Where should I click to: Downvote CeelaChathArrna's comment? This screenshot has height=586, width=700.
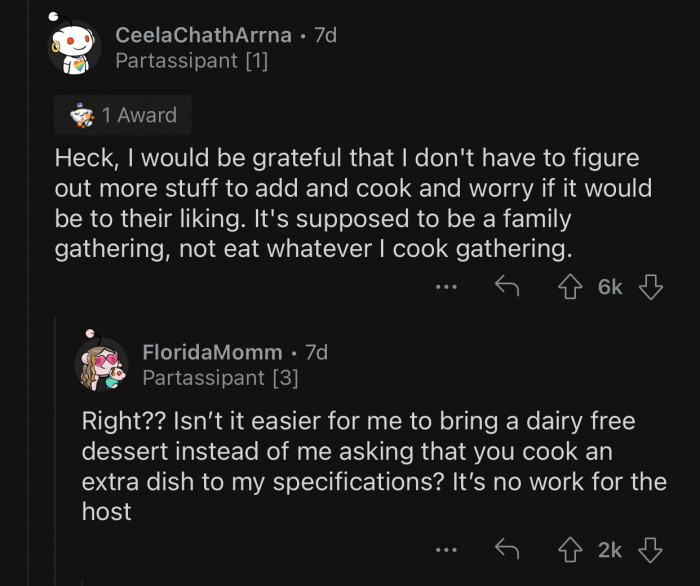pyautogui.click(x=651, y=288)
